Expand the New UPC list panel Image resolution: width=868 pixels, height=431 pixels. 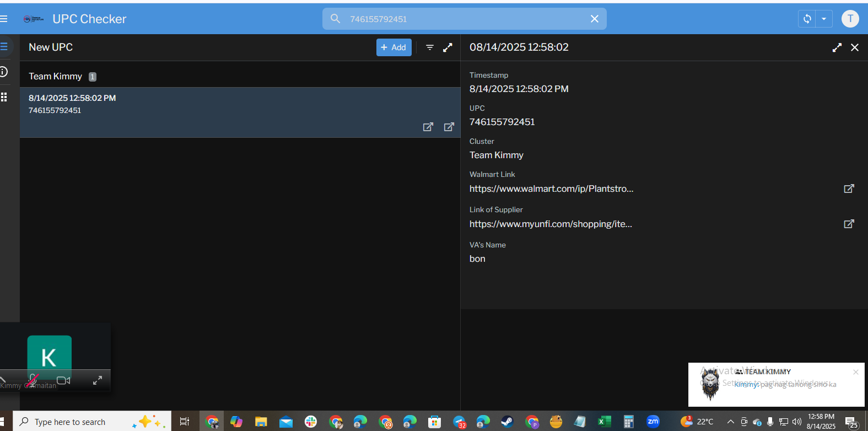[448, 47]
